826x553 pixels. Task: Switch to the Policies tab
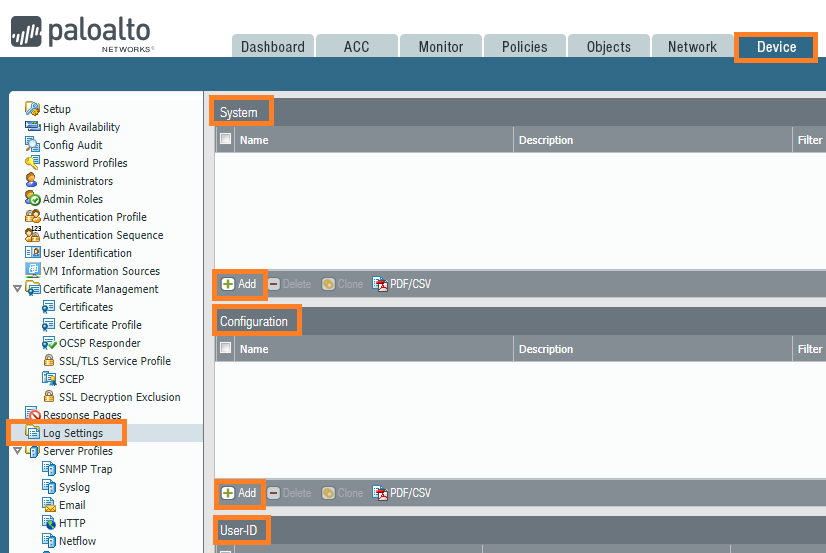pyautogui.click(x=524, y=47)
